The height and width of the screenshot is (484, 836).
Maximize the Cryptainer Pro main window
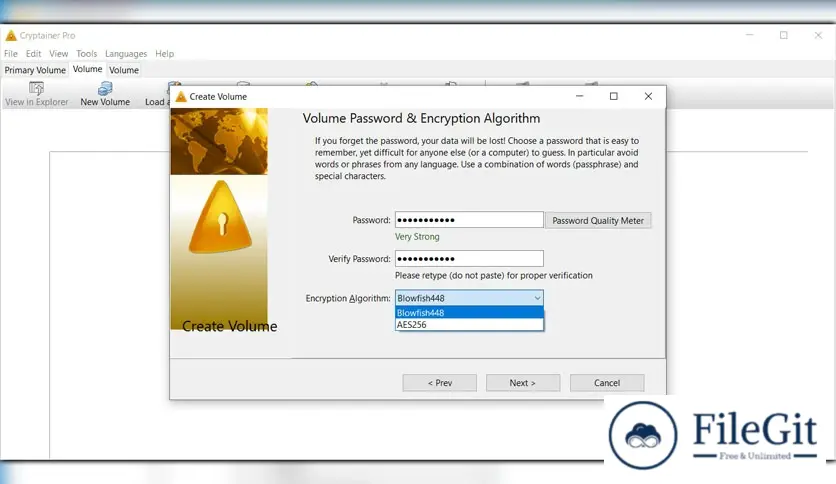pyautogui.click(x=784, y=35)
